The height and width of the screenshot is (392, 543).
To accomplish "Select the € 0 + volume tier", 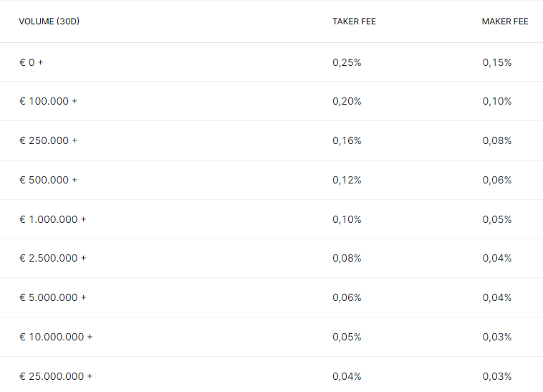I will click(32, 62).
